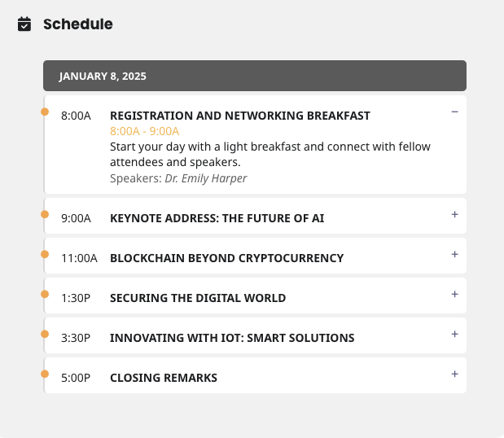Open the Securing the Digital World title
Screen dimensions: 504x438
(198, 298)
